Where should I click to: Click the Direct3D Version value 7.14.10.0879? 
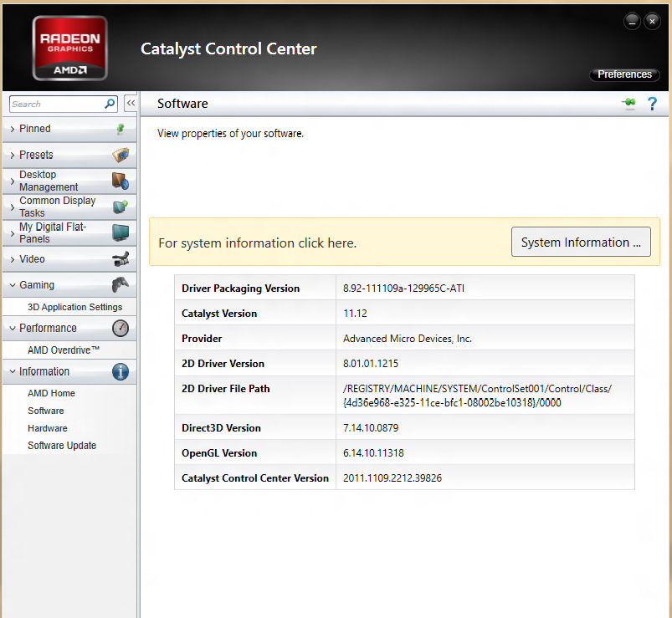tap(370, 428)
